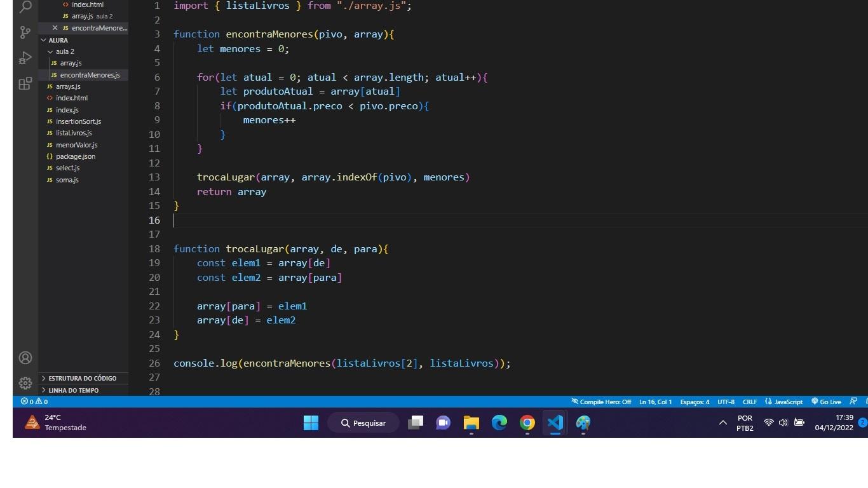
Task: Select language mode JavaScript
Action: (x=784, y=402)
